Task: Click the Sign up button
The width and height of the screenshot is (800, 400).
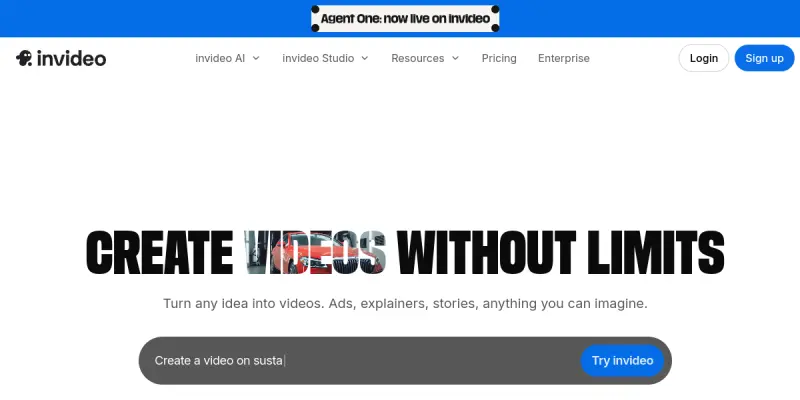Action: pos(764,58)
